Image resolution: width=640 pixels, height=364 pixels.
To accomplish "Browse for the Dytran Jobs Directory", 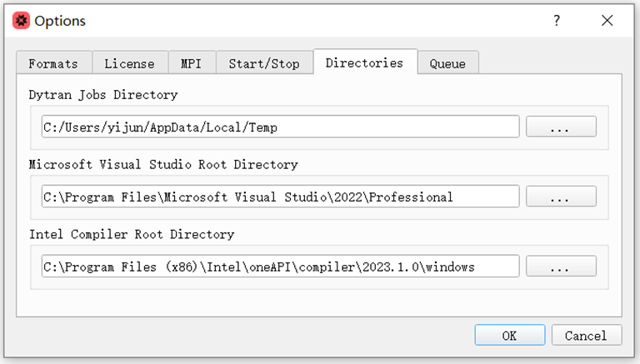I will point(560,127).
